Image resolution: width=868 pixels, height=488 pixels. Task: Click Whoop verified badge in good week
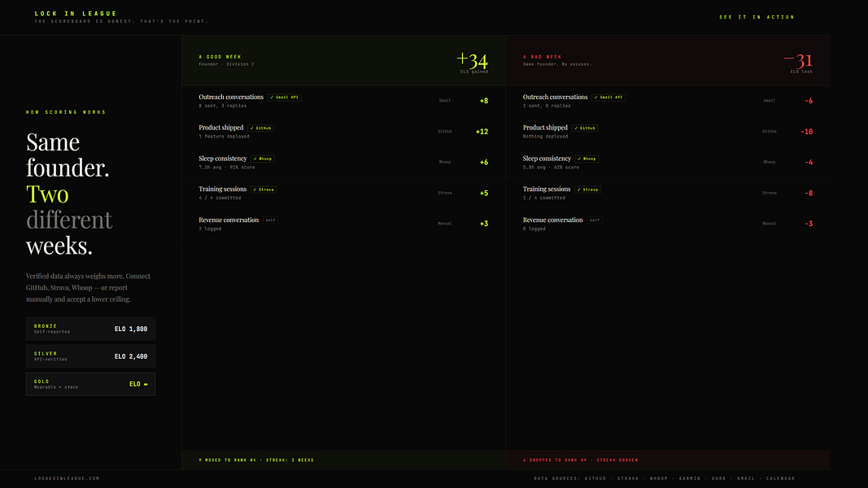(263, 159)
